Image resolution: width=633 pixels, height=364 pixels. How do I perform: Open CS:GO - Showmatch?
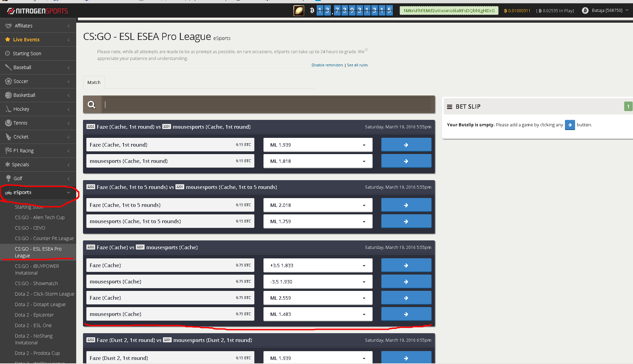tap(36, 283)
